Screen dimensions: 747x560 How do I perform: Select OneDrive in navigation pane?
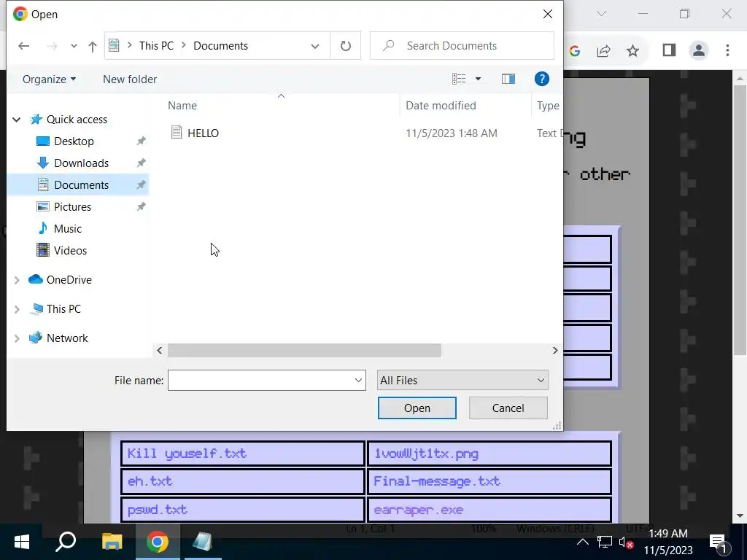(x=69, y=280)
